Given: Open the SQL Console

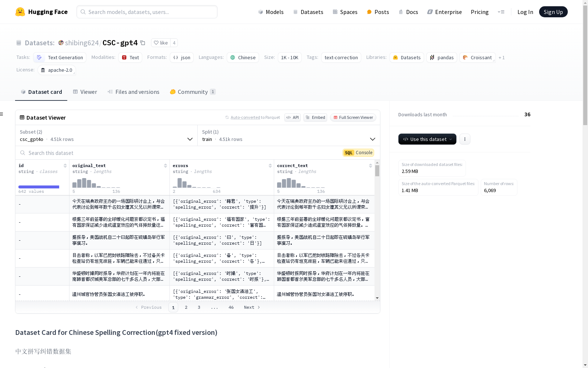Looking at the screenshot, I should [x=358, y=153].
